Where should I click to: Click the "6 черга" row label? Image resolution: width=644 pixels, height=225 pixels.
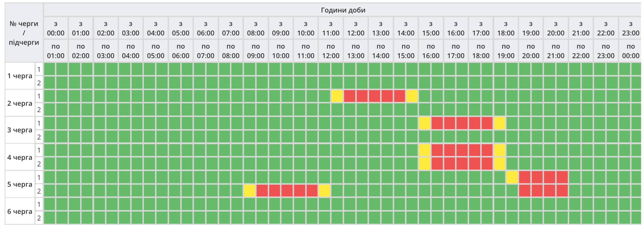20,211
